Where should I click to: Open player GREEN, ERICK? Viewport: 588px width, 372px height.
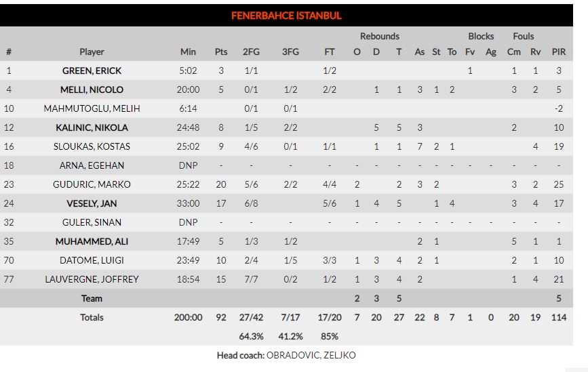coord(92,70)
